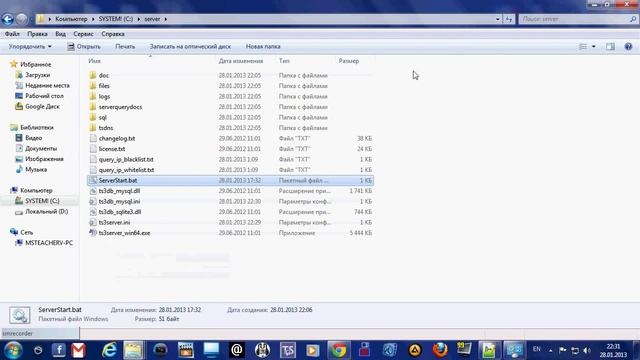640x360 pixels.
Task: Launch Internet Explorer from the taskbar
Action: point(109,350)
